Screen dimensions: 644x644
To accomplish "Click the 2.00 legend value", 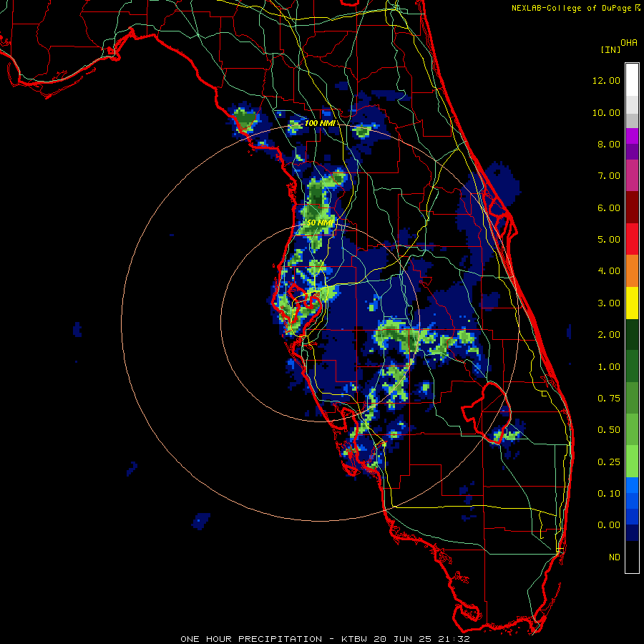I will 609,335.
